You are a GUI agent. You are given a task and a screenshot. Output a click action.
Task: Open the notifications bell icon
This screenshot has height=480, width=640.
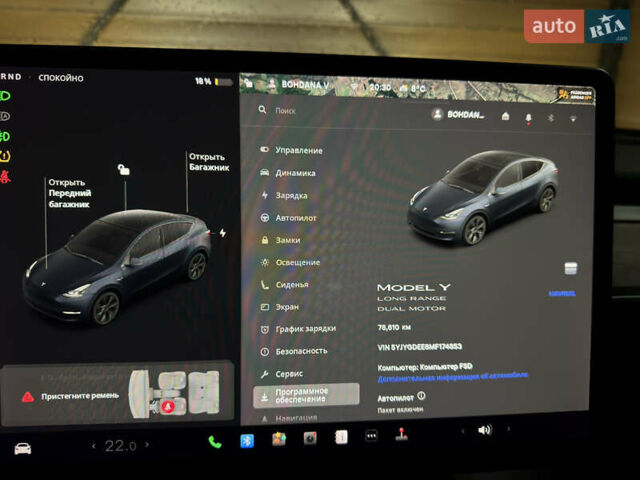(529, 118)
